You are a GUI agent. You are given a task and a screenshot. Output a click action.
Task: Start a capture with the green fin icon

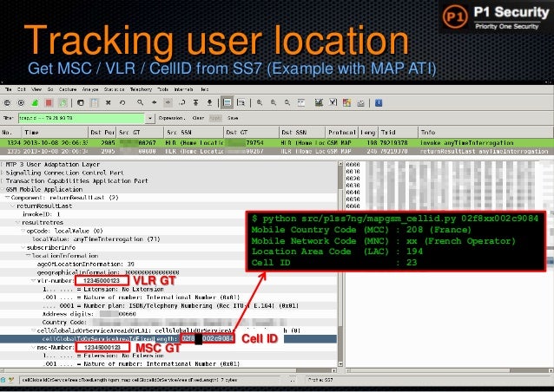click(35, 103)
